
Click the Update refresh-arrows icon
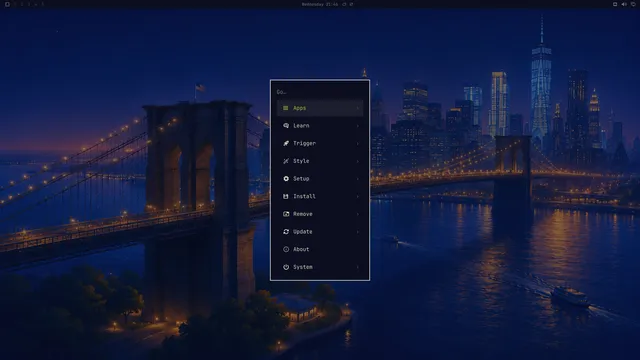(x=286, y=231)
